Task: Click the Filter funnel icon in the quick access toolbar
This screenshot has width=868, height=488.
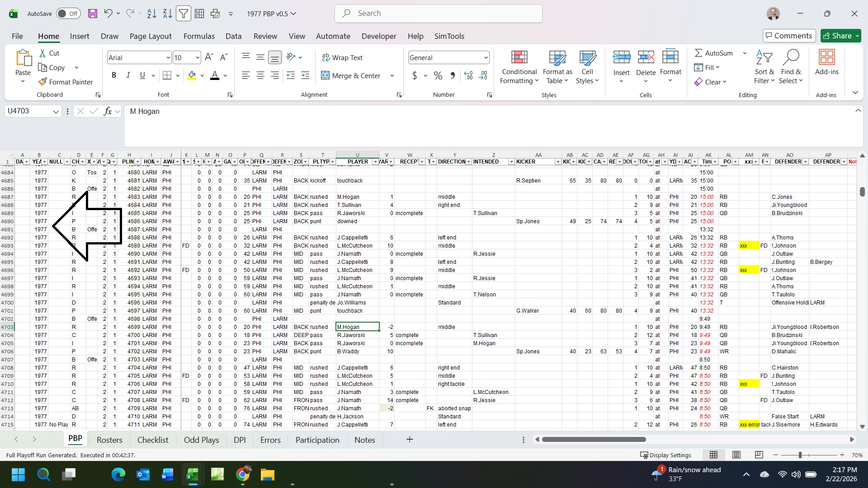Action: point(184,14)
